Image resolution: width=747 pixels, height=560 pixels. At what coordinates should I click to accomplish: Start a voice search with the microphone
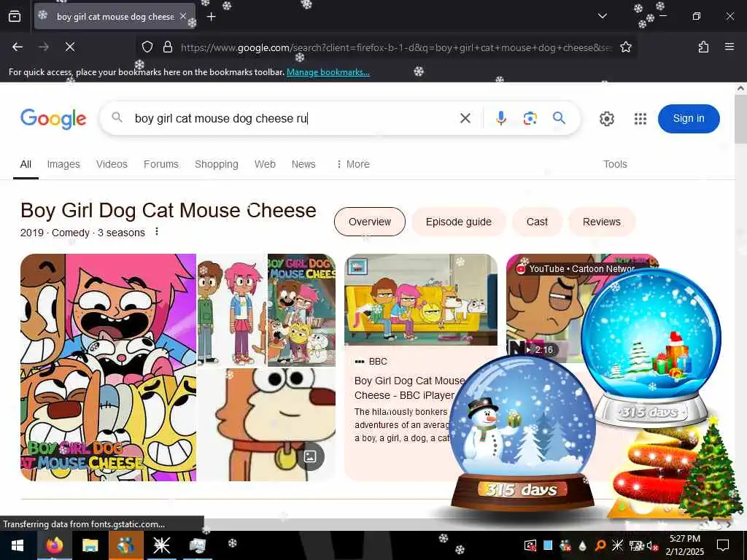click(500, 118)
